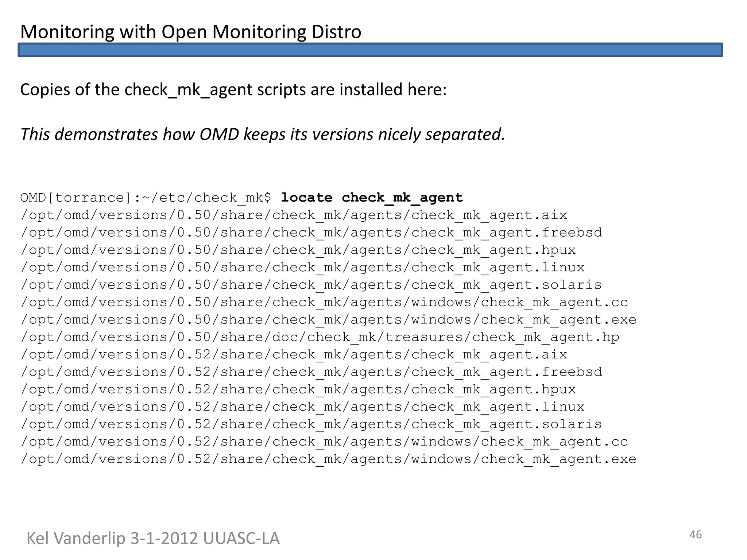The height and width of the screenshot is (560, 747).
Task: Click the bold 'locate check_mk_agent' command
Action: point(372,198)
